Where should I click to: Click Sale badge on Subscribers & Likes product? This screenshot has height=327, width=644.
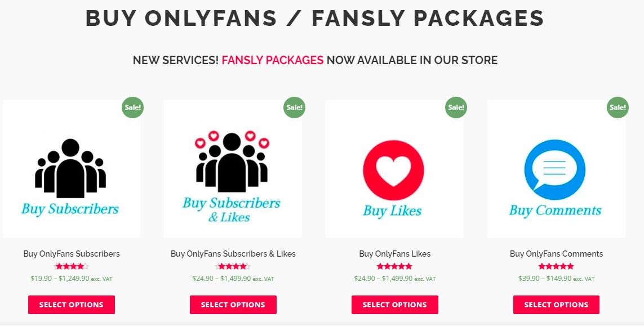tap(294, 107)
